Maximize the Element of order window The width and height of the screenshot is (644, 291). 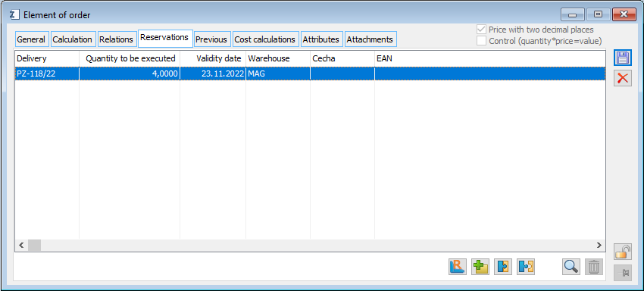tap(598, 15)
